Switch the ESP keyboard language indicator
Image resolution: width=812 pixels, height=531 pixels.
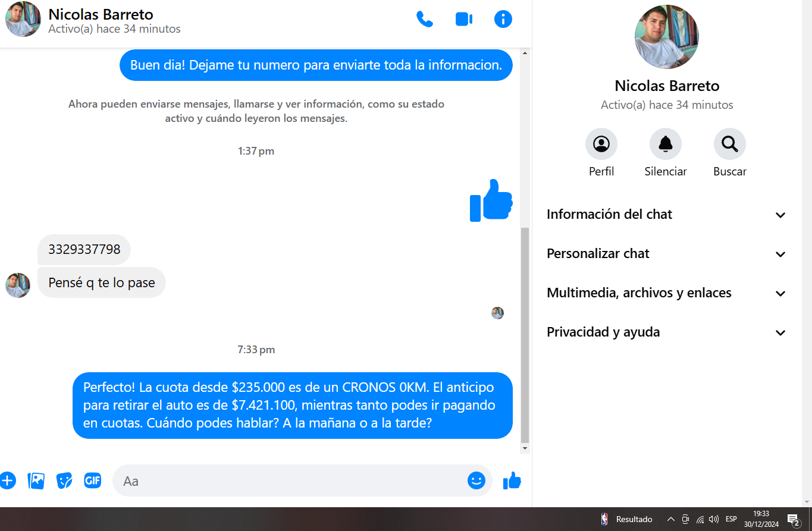click(731, 519)
